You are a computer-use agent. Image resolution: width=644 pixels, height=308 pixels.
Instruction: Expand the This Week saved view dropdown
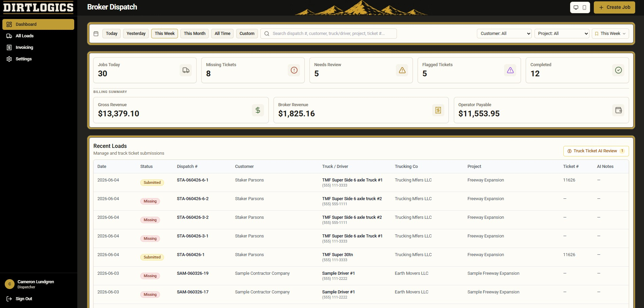(x=610, y=34)
